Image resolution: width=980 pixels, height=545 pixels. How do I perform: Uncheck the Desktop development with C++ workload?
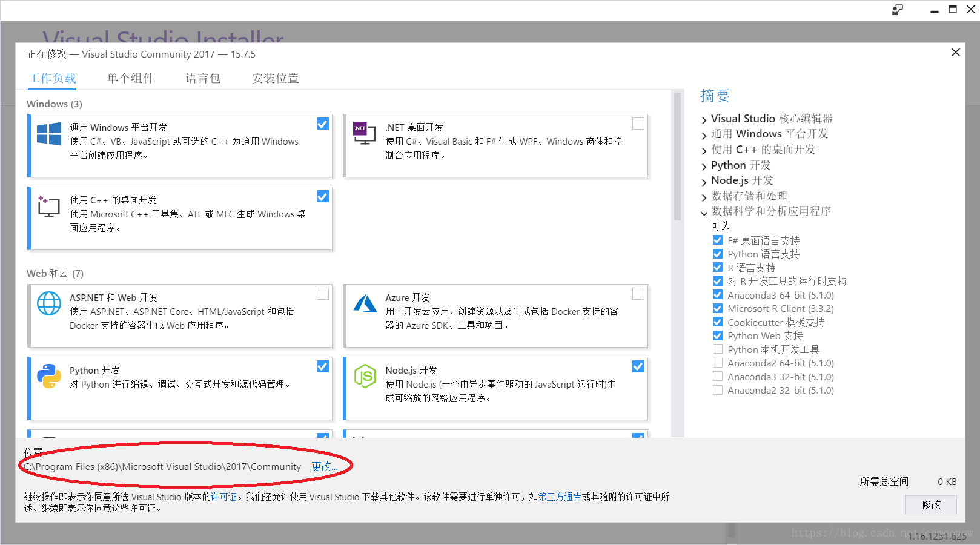pos(323,196)
